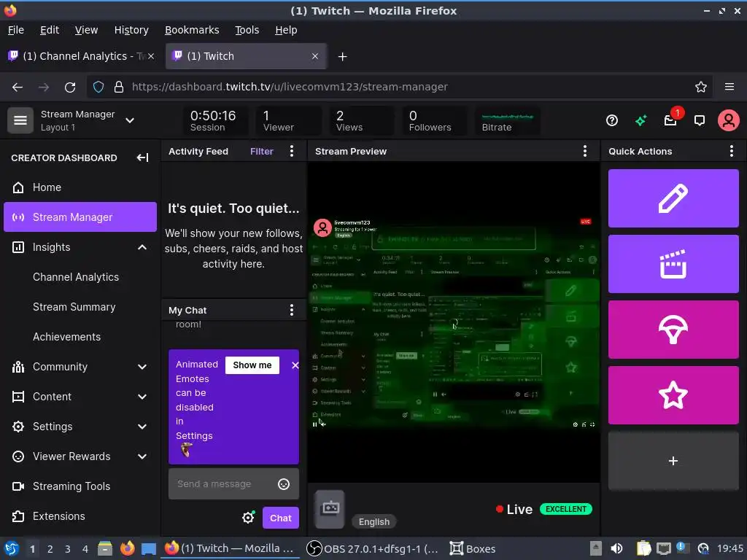Click the Filter link in Activity Feed
747x560 pixels.
tap(262, 152)
